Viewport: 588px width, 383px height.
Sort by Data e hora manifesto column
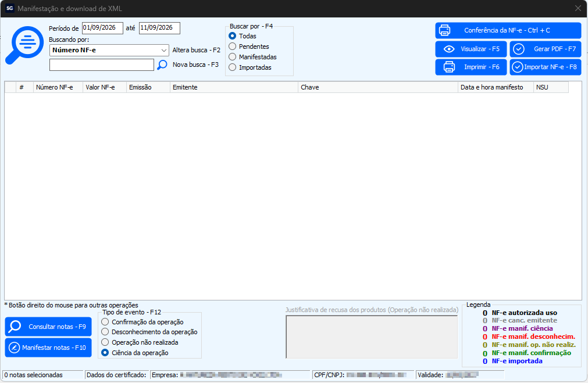496,87
